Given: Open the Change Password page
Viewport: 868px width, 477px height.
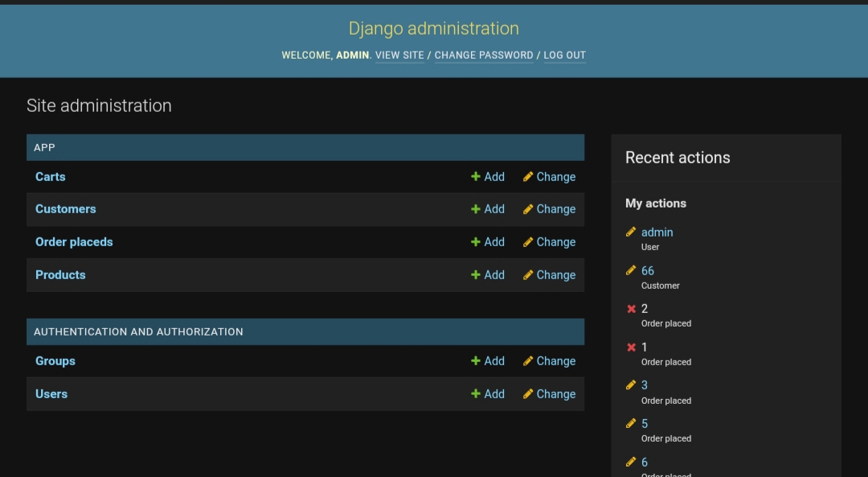Looking at the screenshot, I should [x=484, y=56].
